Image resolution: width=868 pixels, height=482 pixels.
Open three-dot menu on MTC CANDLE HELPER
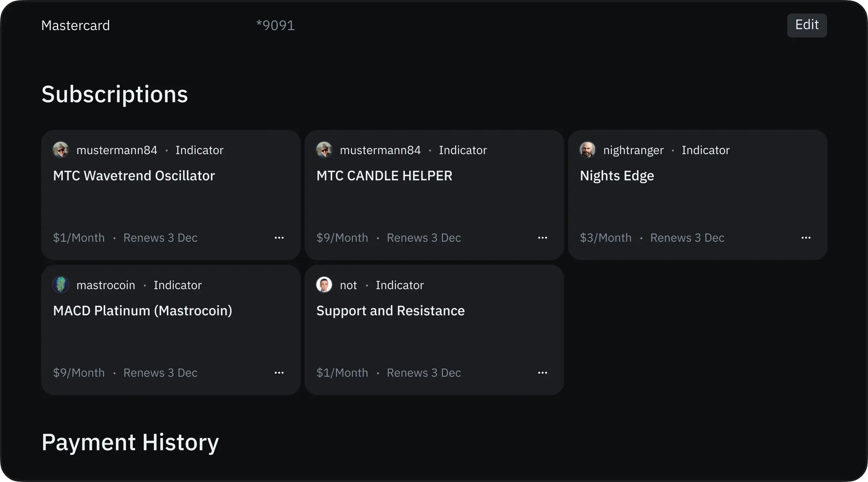(x=542, y=238)
